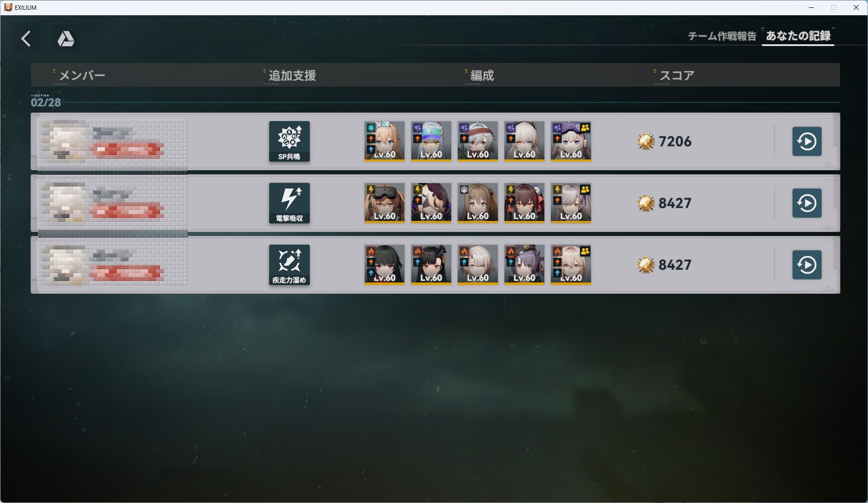Replay the third-row 8427 score record
Screen dimensions: 868x503
click(x=806, y=265)
